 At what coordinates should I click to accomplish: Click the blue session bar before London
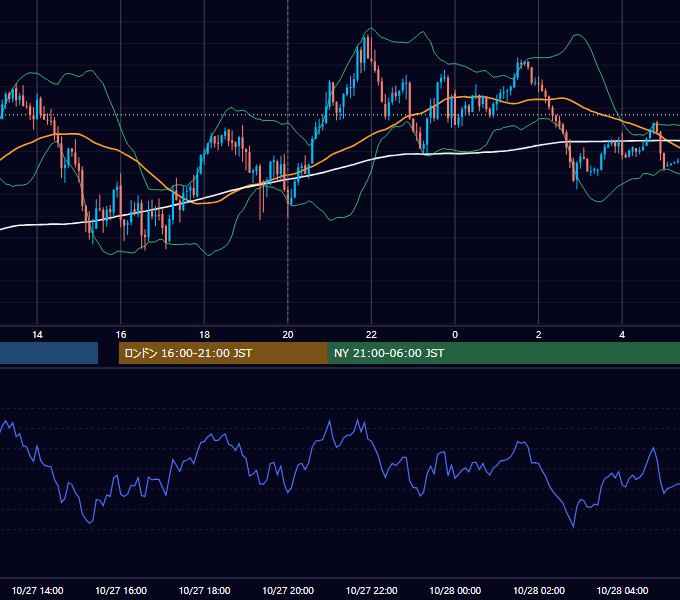[49, 353]
